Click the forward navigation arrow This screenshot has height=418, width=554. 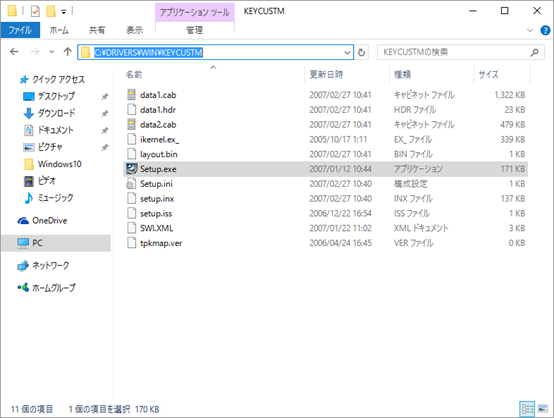point(35,52)
